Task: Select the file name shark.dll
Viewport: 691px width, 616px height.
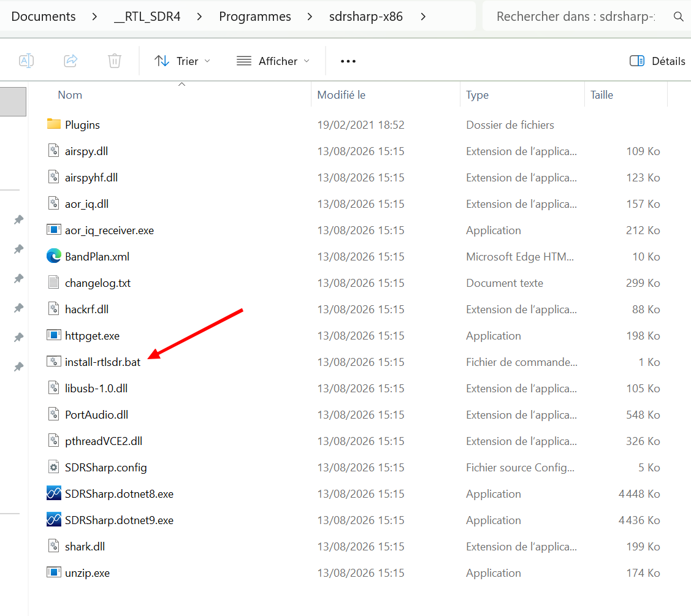Action: pyautogui.click(x=85, y=546)
